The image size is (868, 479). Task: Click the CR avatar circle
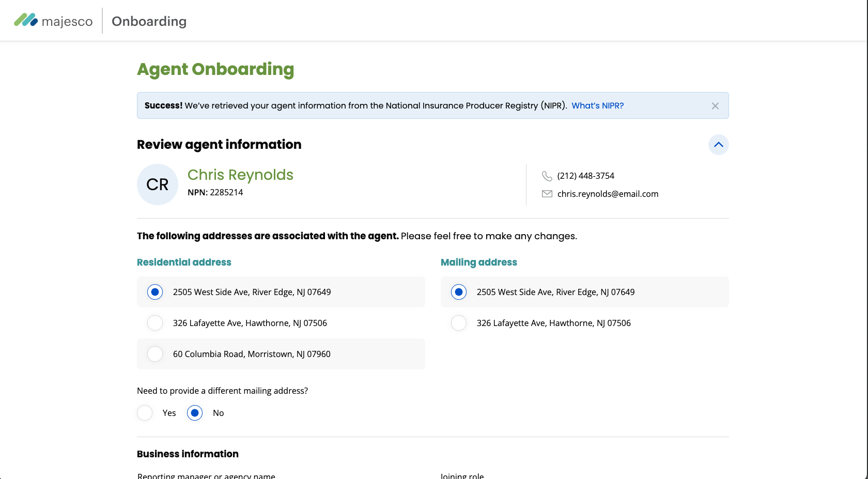(158, 184)
